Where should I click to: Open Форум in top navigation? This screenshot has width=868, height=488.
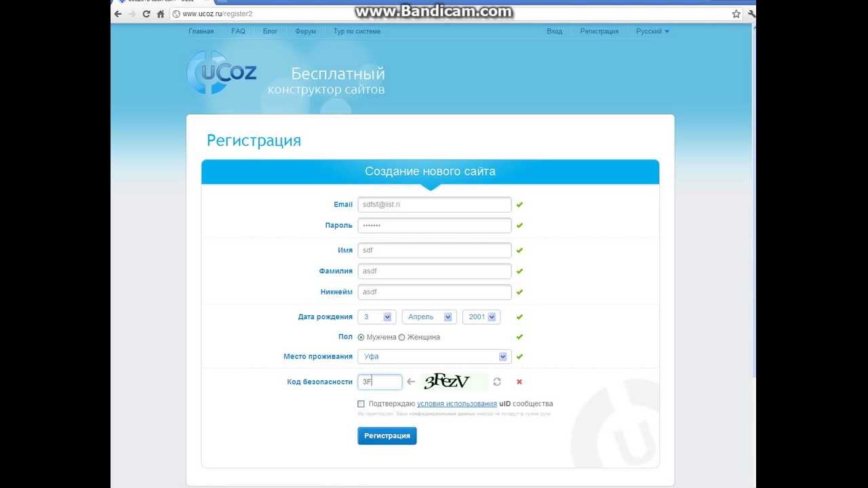click(305, 31)
